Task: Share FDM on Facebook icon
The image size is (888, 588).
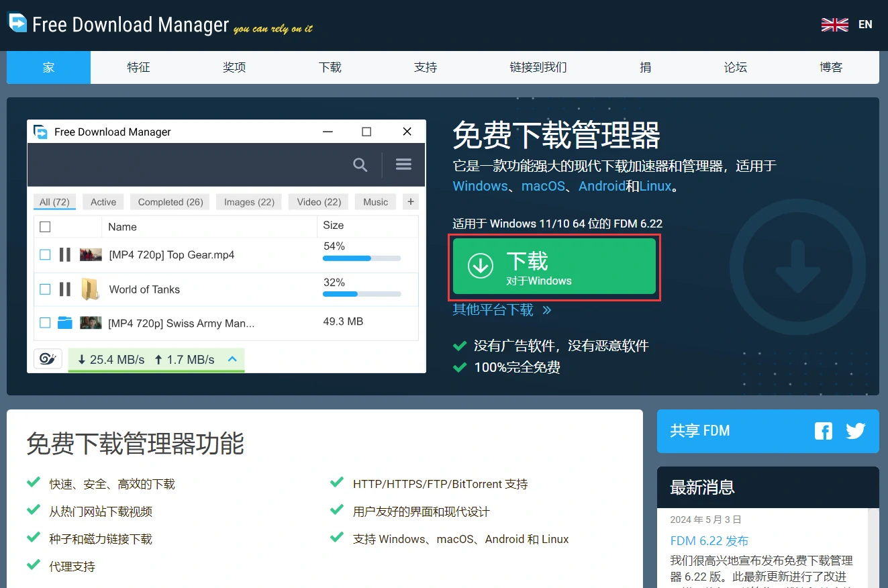Action: (x=824, y=431)
